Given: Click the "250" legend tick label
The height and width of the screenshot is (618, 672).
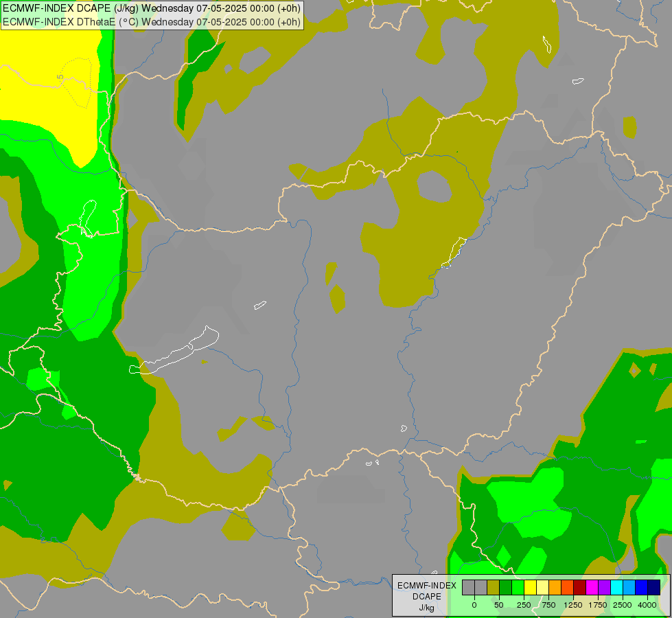Looking at the screenshot, I should tap(524, 605).
